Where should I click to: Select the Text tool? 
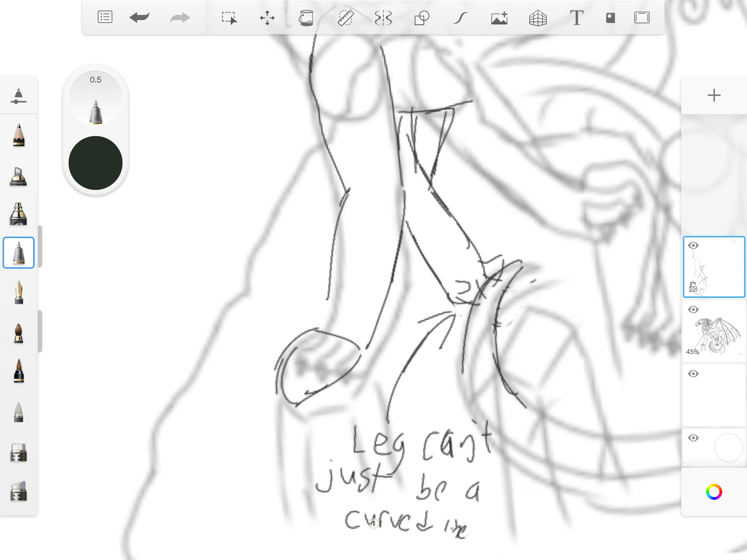[x=576, y=17]
